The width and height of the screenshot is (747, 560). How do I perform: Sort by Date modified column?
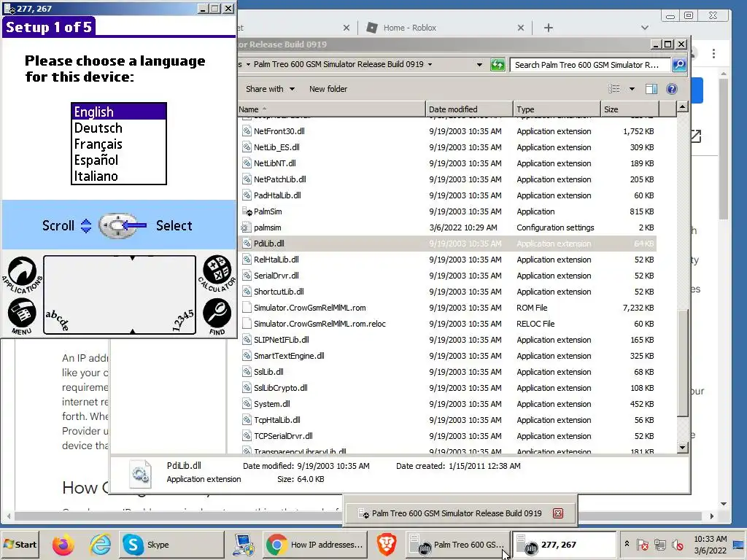(x=469, y=109)
